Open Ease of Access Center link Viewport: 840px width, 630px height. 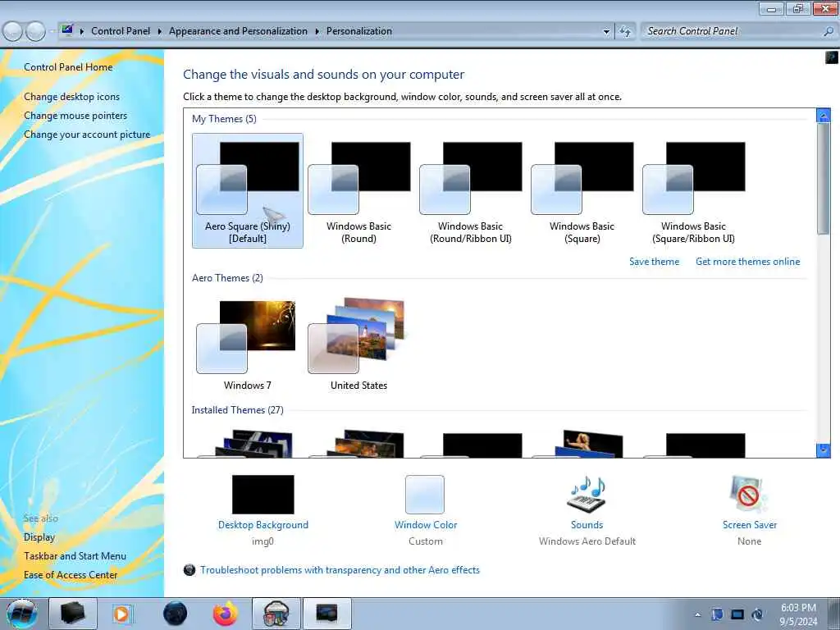click(71, 575)
